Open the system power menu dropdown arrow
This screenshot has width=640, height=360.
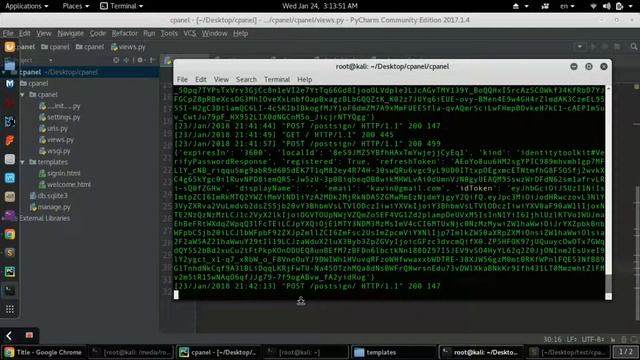pyautogui.click(x=631, y=6)
